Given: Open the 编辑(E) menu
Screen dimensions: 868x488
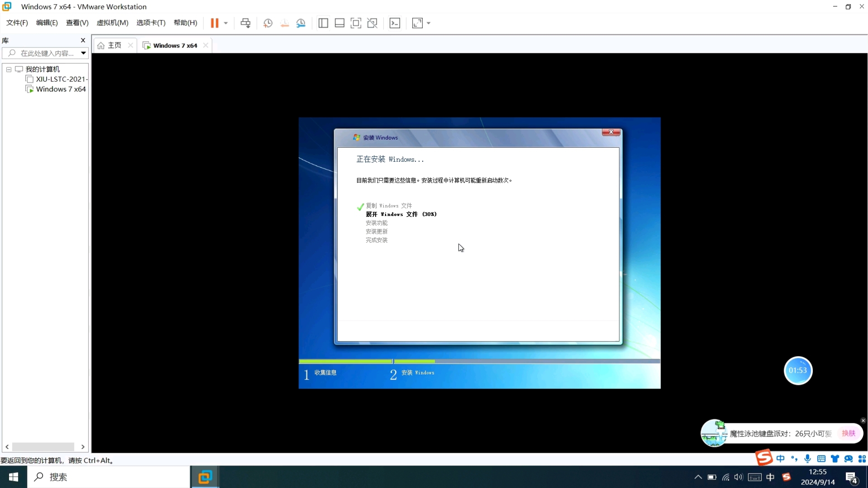Looking at the screenshot, I should click(x=47, y=23).
